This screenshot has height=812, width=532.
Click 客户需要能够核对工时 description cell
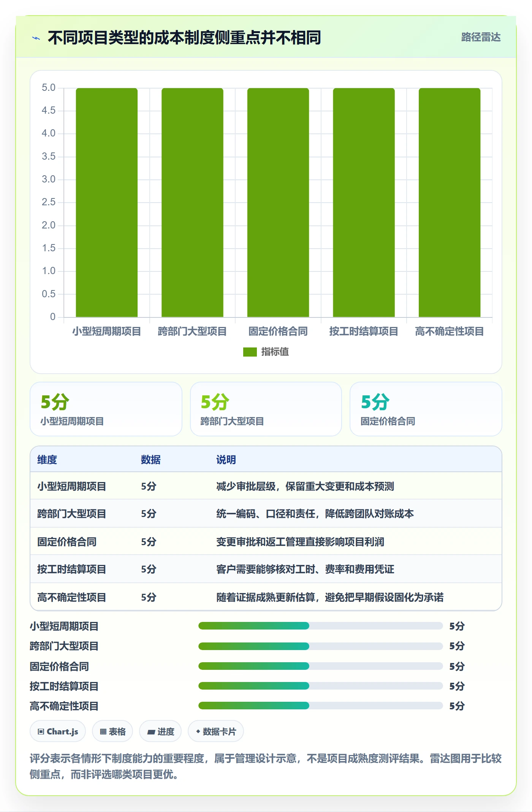(x=305, y=569)
